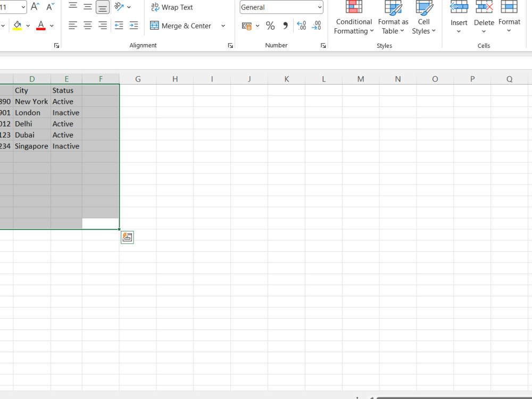Image resolution: width=532 pixels, height=399 pixels.
Task: Open Merge & Center dropdown arrow
Action: click(x=223, y=26)
